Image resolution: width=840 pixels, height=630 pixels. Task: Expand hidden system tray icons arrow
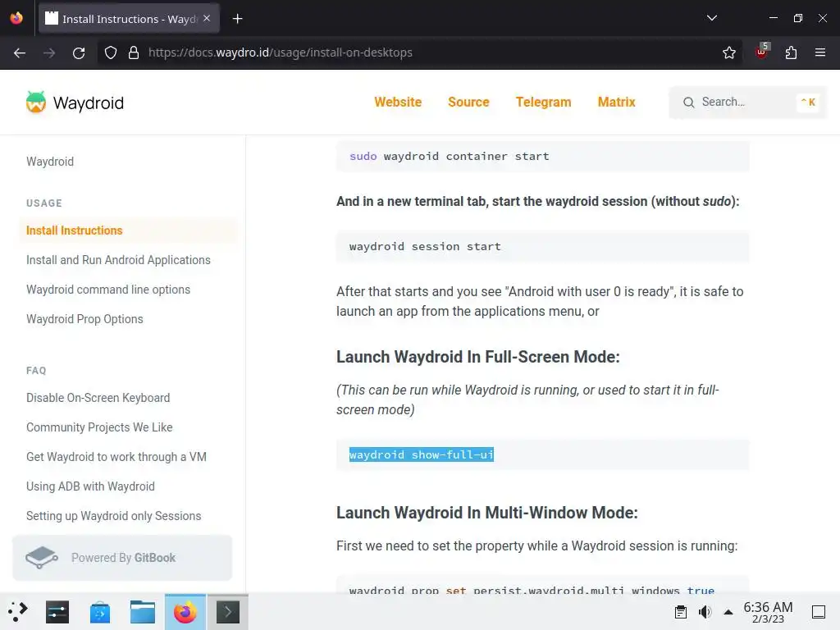pos(728,612)
